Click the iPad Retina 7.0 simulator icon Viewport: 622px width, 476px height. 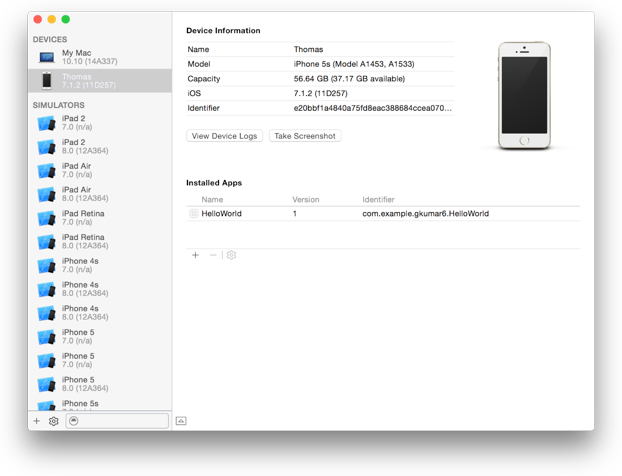[x=46, y=218]
